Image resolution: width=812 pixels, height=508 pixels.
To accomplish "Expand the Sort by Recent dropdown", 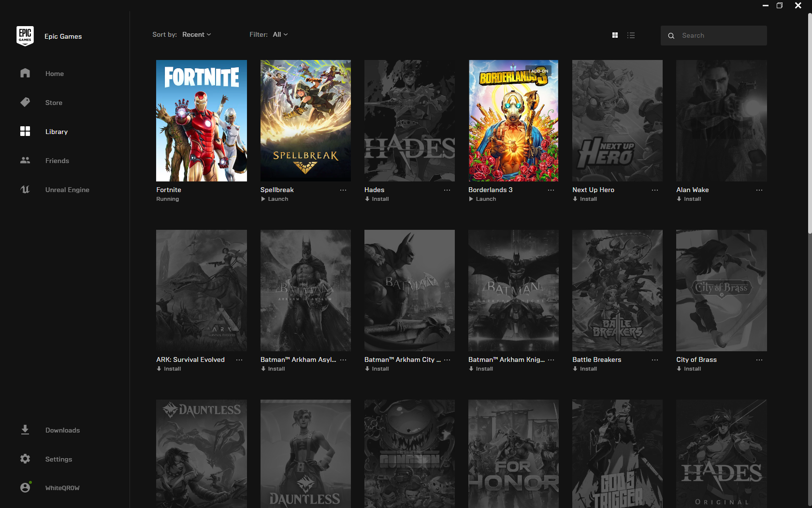I will click(196, 34).
